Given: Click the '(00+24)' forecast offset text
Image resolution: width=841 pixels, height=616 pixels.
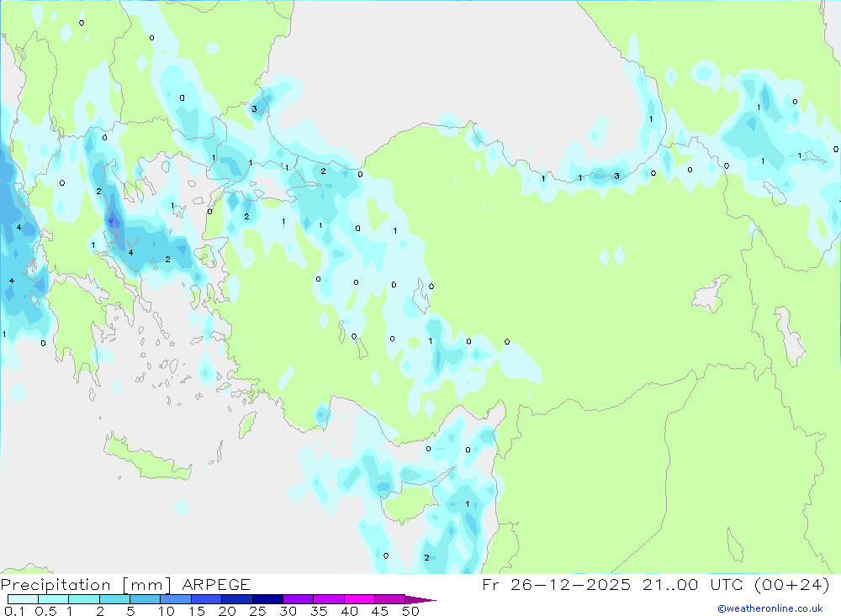Looking at the screenshot, I should 791,584.
